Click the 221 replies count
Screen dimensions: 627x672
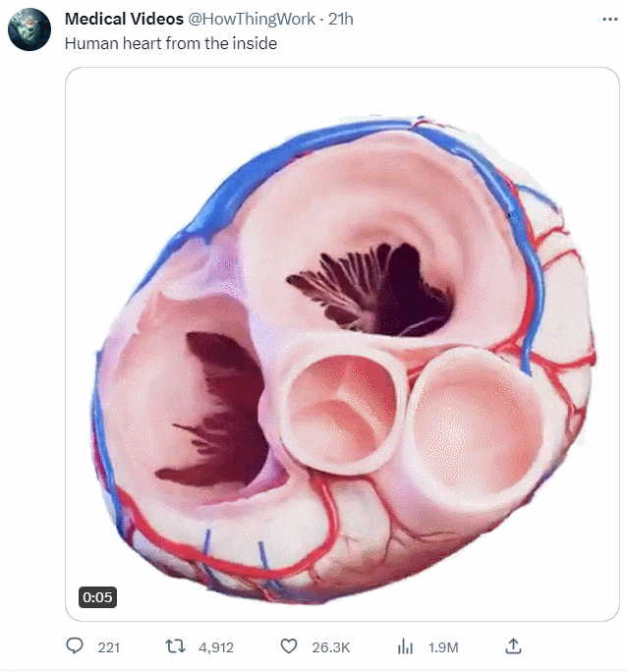click(x=108, y=647)
